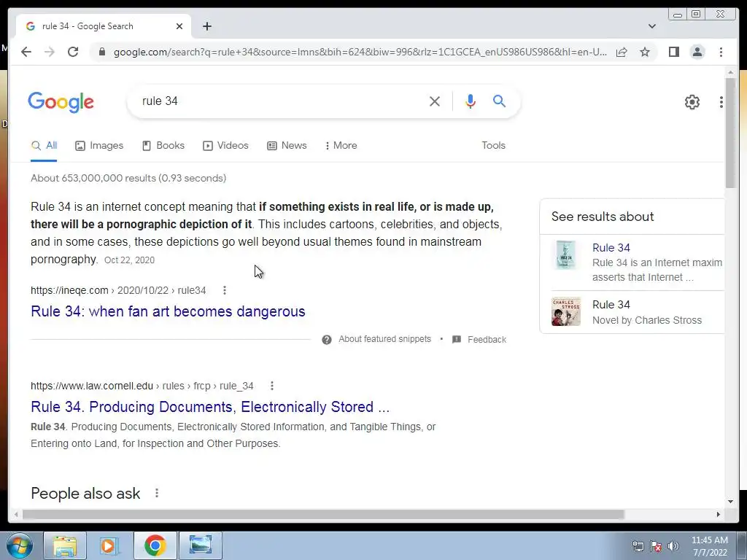Submit search with the magnifier icon
Image resolution: width=747 pixels, height=560 pixels.
(499, 101)
